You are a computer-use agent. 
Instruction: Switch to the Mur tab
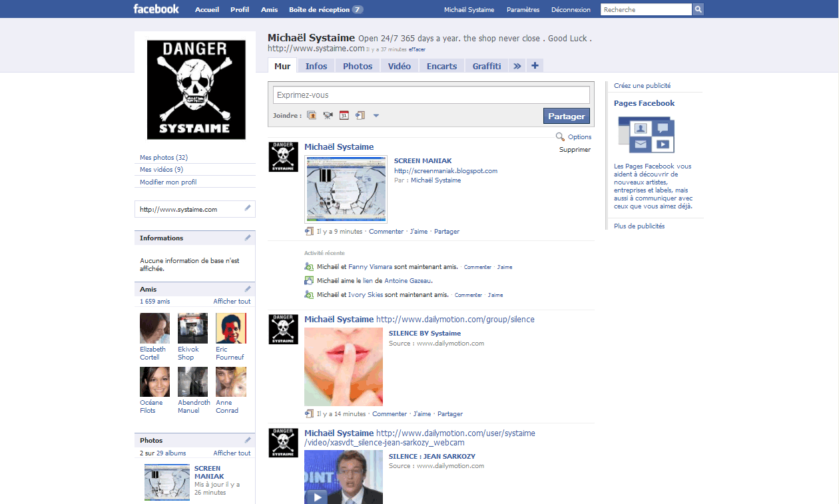pyautogui.click(x=282, y=66)
